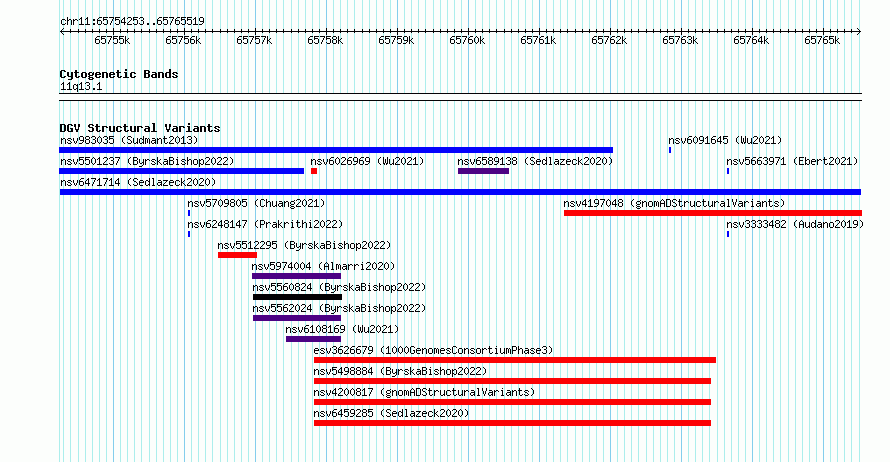Screen dimensions: 890x462
Task: Open nsv4200817 (gnomADStructuralVariants) label
Action: coord(425,392)
